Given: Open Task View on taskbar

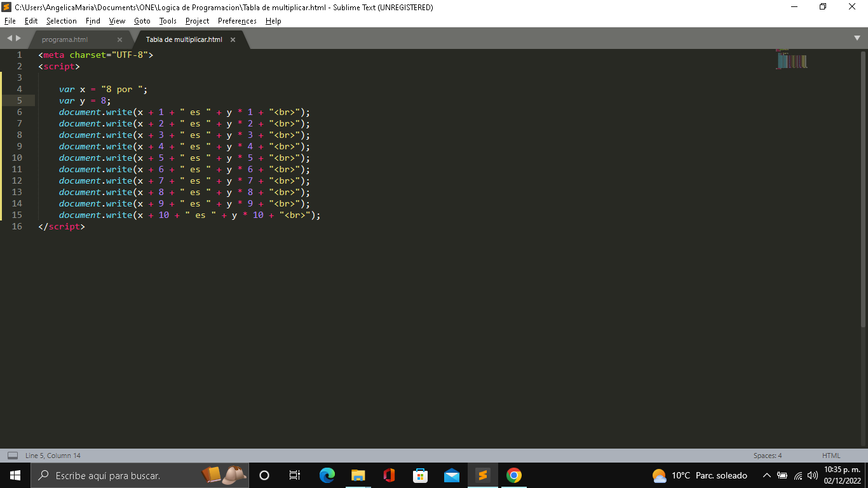Looking at the screenshot, I should [x=295, y=475].
